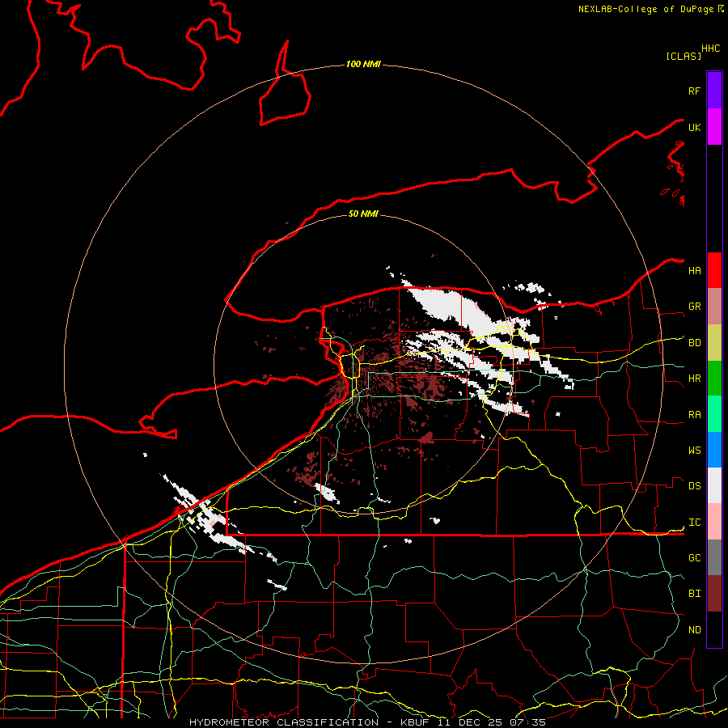Click the '11 DEC 25' date text
Screen dimensions: 728x728
coord(469,722)
